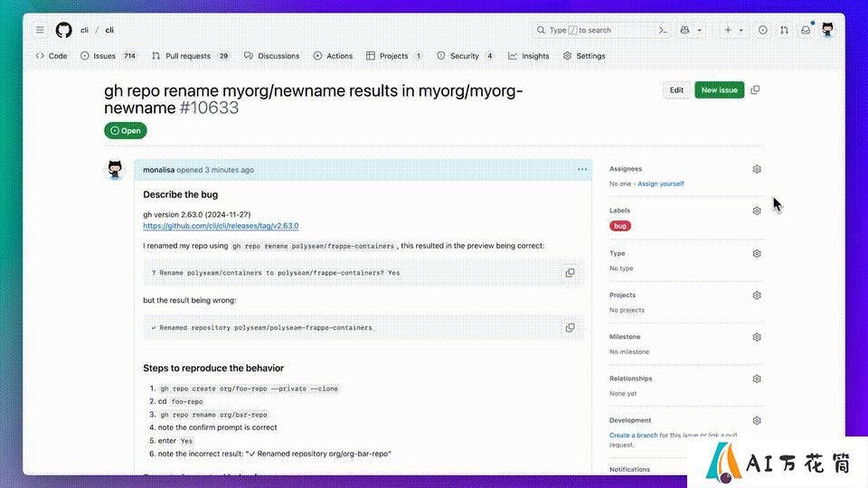Switch to the Discussions tab
The width and height of the screenshot is (868, 488).
272,56
